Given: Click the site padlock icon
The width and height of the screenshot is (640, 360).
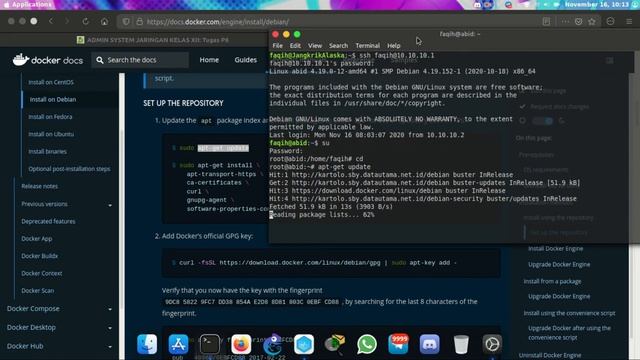Looking at the screenshot, I should click(140, 22).
